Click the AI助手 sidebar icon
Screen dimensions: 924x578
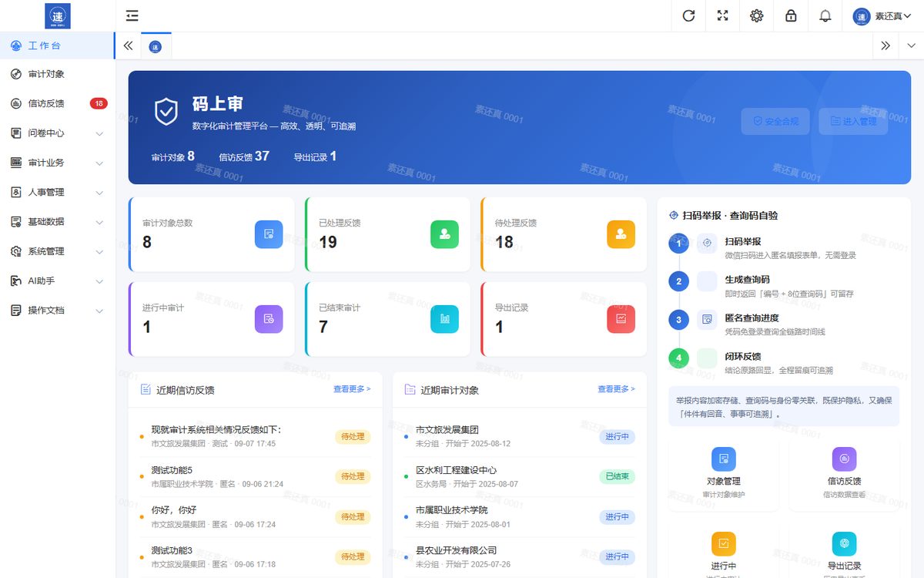15,281
